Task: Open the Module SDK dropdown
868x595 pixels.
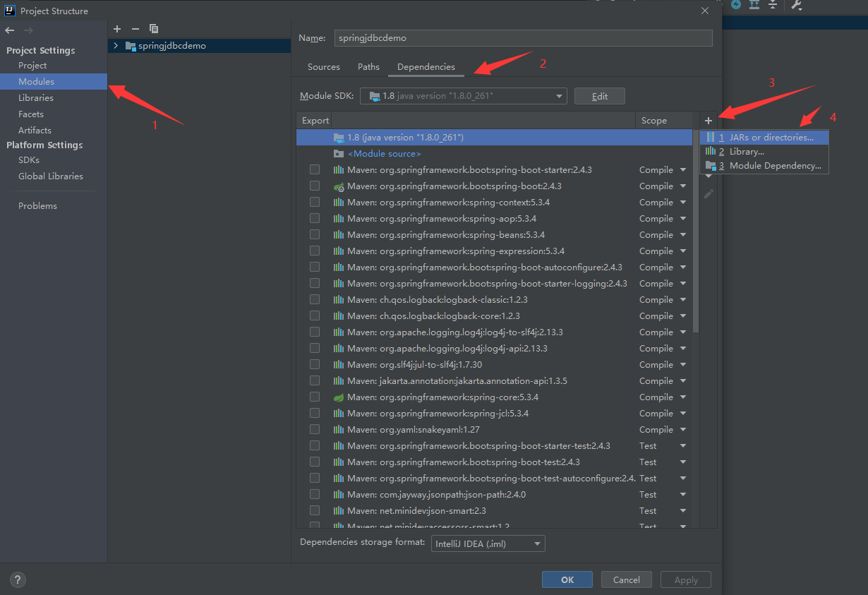Action: (x=464, y=96)
